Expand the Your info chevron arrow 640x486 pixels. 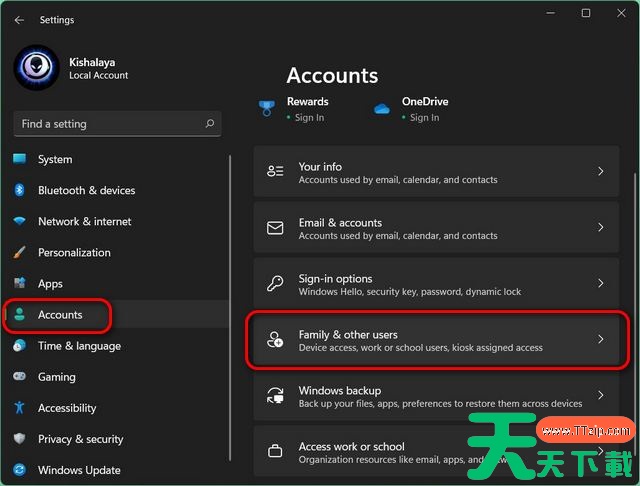pyautogui.click(x=600, y=172)
